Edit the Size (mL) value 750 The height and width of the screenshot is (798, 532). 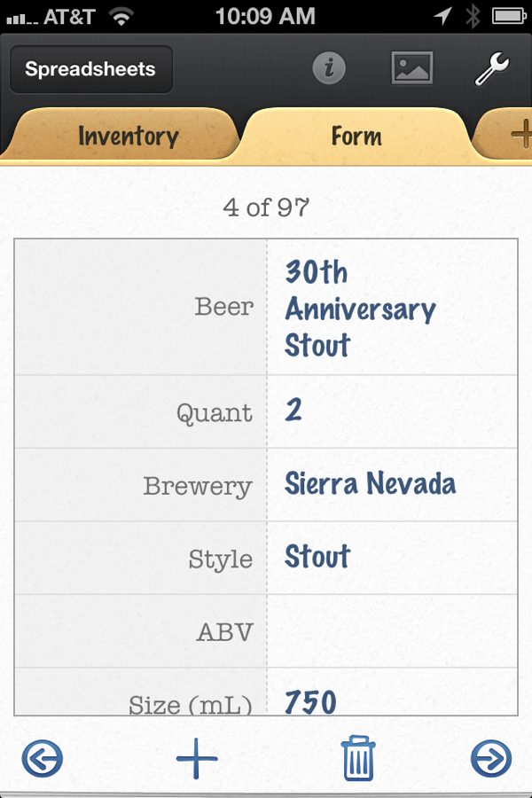(x=392, y=692)
